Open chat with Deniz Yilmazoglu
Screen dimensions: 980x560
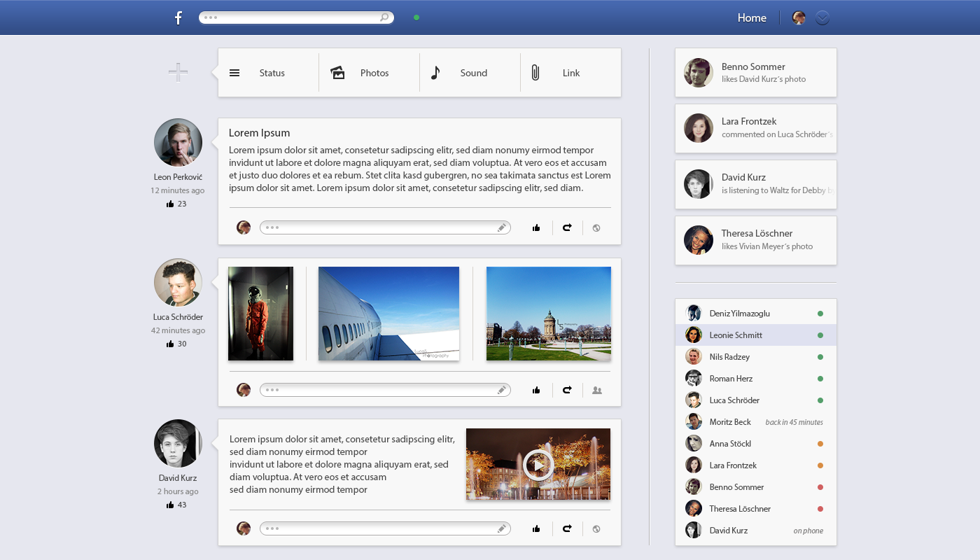pyautogui.click(x=755, y=314)
